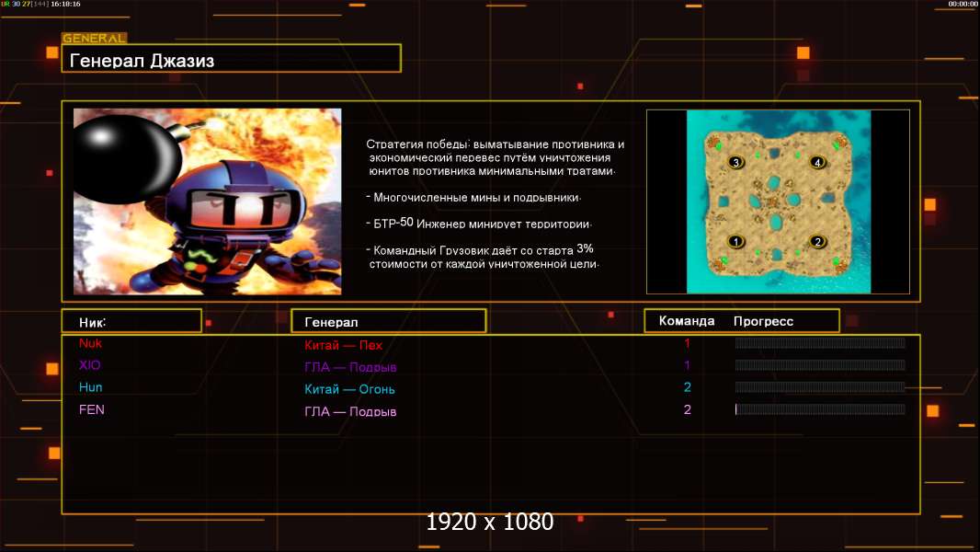Click XIO's loading progress bar
Viewport: 980px width, 552px height.
coord(820,365)
